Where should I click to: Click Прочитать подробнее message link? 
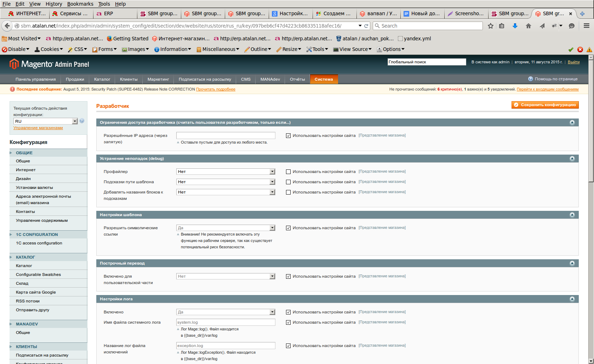coord(216,89)
